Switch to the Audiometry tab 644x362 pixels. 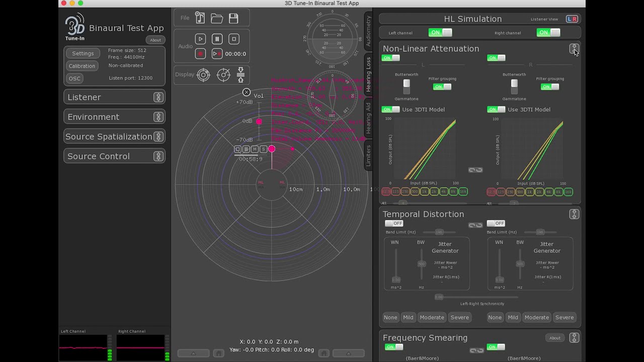click(368, 31)
